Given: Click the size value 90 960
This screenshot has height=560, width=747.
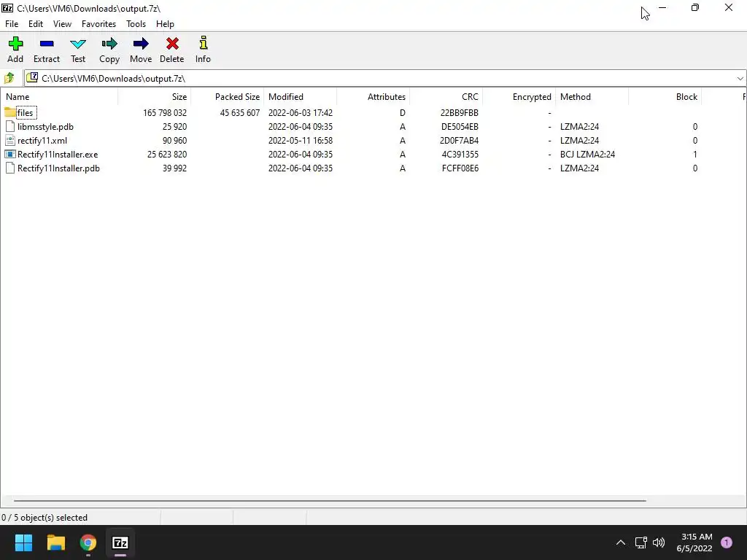Looking at the screenshot, I should coord(174,141).
